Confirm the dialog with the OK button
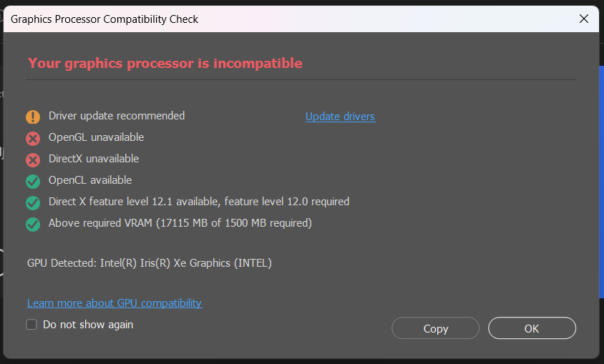 pyautogui.click(x=532, y=328)
